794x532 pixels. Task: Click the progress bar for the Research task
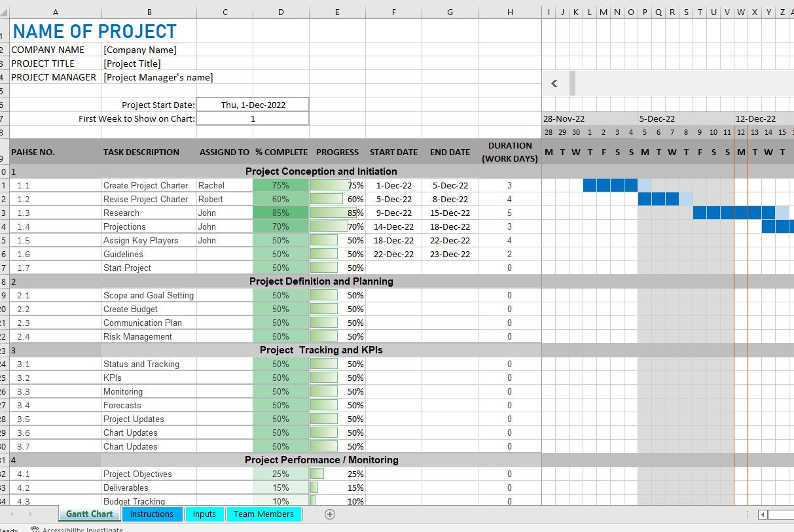(x=336, y=213)
